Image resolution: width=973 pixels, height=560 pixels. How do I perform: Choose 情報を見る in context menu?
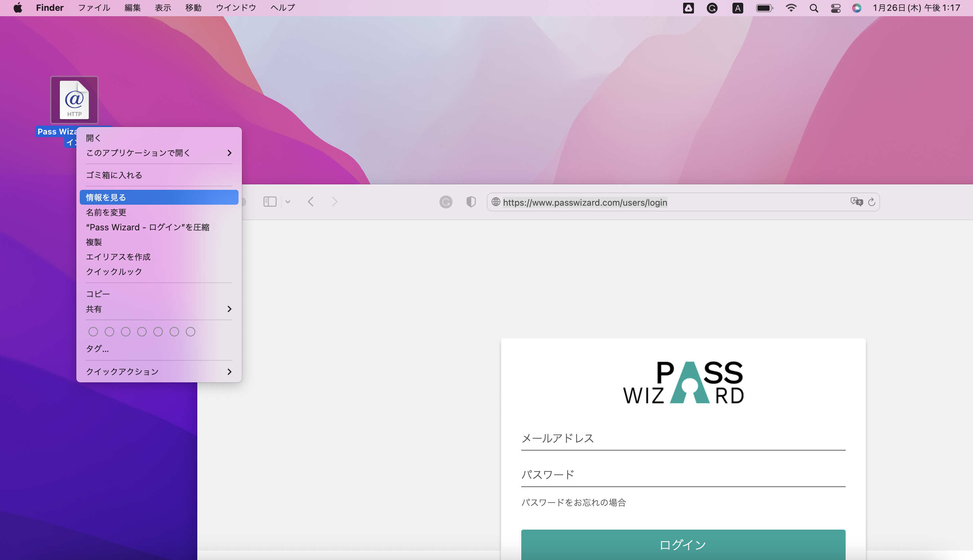159,197
